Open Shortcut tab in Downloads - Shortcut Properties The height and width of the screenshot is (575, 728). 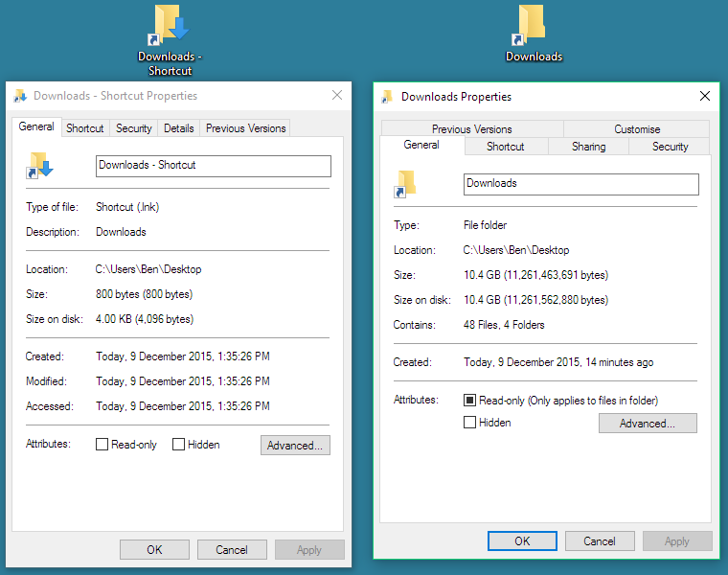coord(85,128)
